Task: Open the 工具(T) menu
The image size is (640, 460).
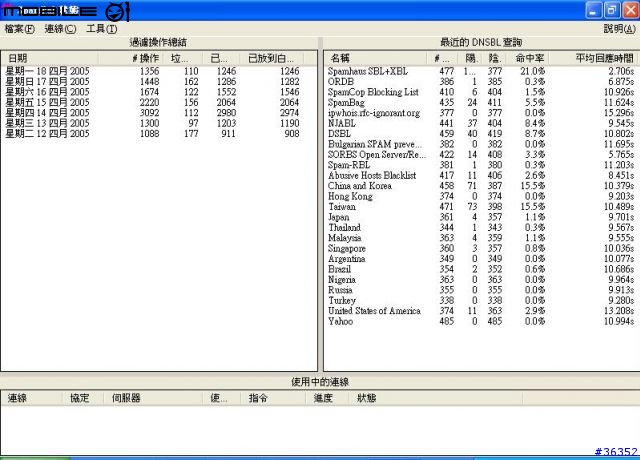Action: click(102, 29)
